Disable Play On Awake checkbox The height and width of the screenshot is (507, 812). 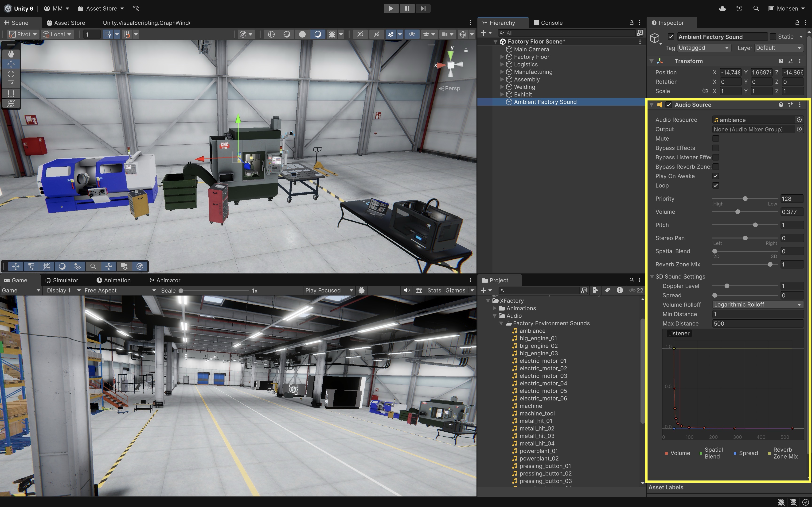(x=715, y=176)
